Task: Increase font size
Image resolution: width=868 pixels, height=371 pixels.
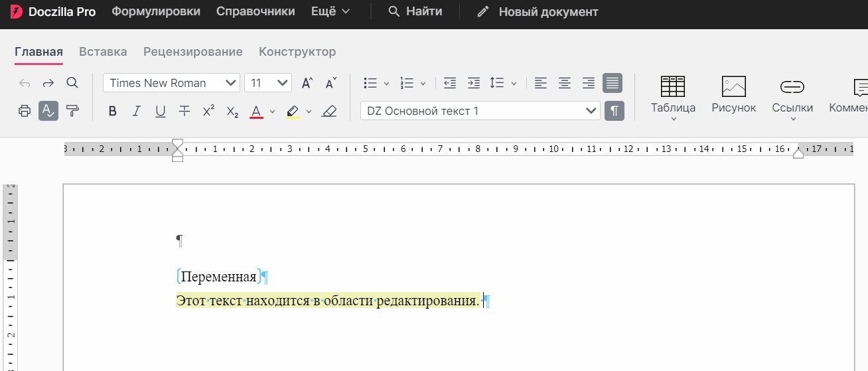Action: pos(307,83)
